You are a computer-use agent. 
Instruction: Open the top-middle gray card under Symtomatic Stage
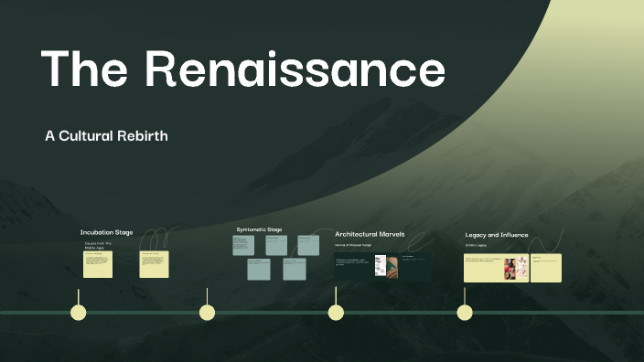(x=276, y=245)
